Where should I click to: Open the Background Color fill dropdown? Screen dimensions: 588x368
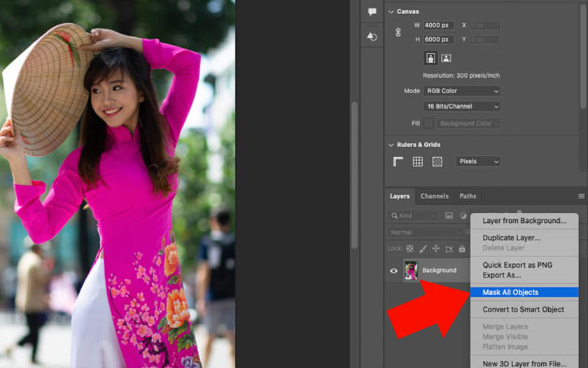click(x=469, y=123)
